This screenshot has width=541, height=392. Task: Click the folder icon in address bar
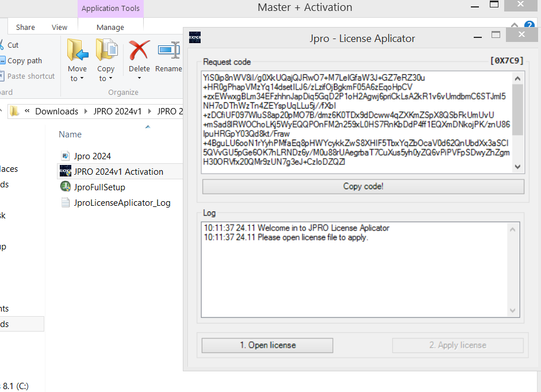click(14, 111)
